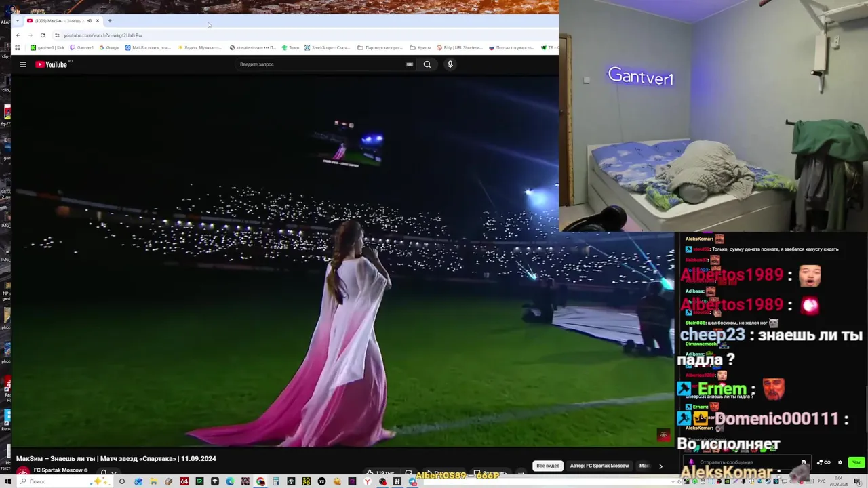Open Yandex Browser from the taskbar
This screenshot has height=488, width=868.
[367, 481]
